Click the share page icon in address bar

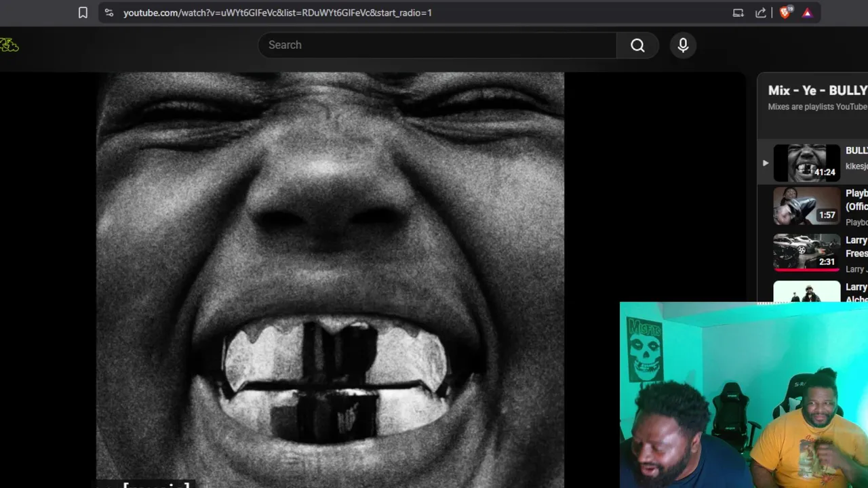(761, 12)
